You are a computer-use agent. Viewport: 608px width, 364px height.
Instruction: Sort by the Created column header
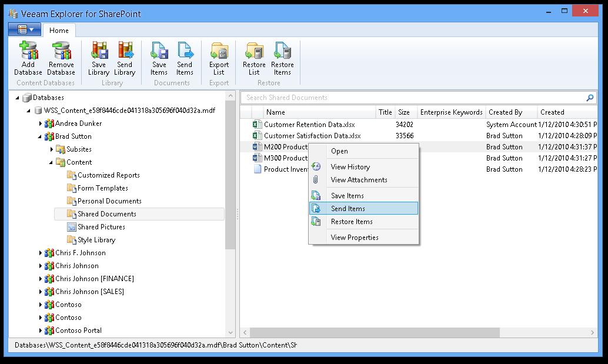[x=567, y=112]
